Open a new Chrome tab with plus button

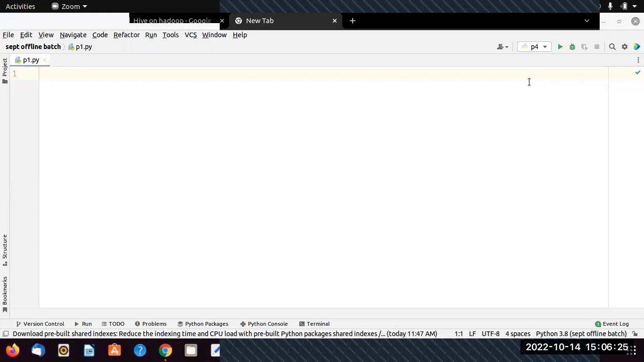coord(353,21)
